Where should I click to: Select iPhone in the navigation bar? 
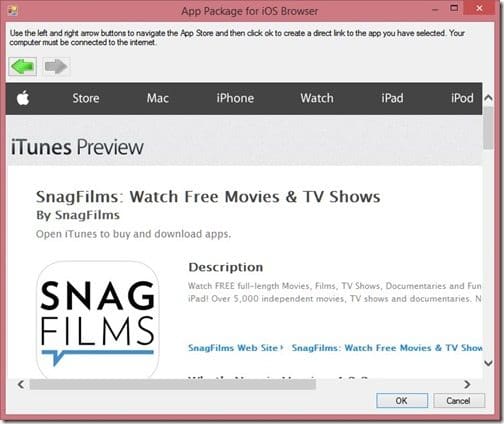pyautogui.click(x=235, y=98)
